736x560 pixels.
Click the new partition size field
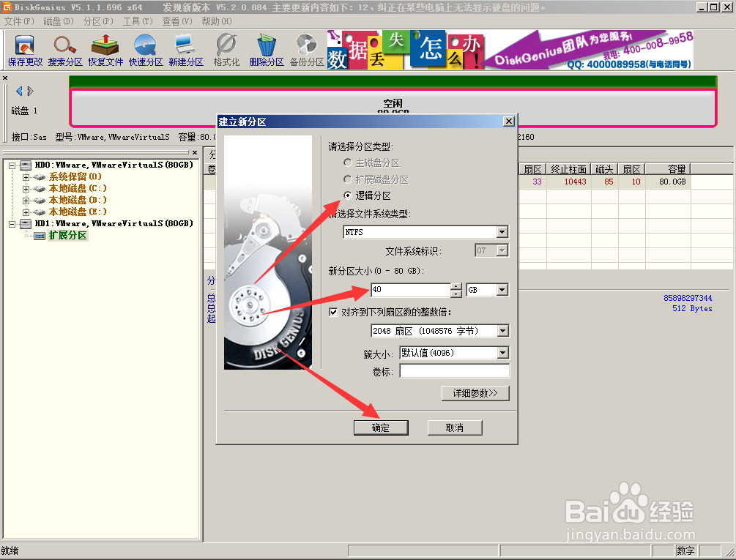411,290
